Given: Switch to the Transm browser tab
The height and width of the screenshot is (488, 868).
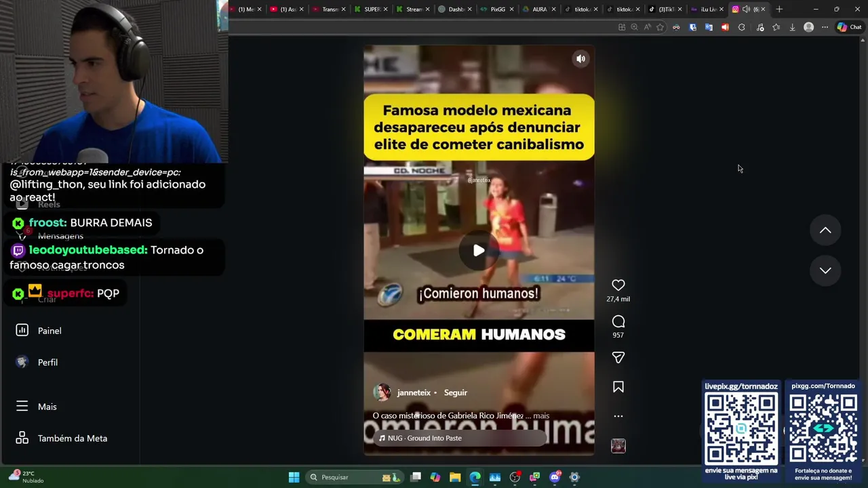Looking at the screenshot, I should tap(328, 9).
